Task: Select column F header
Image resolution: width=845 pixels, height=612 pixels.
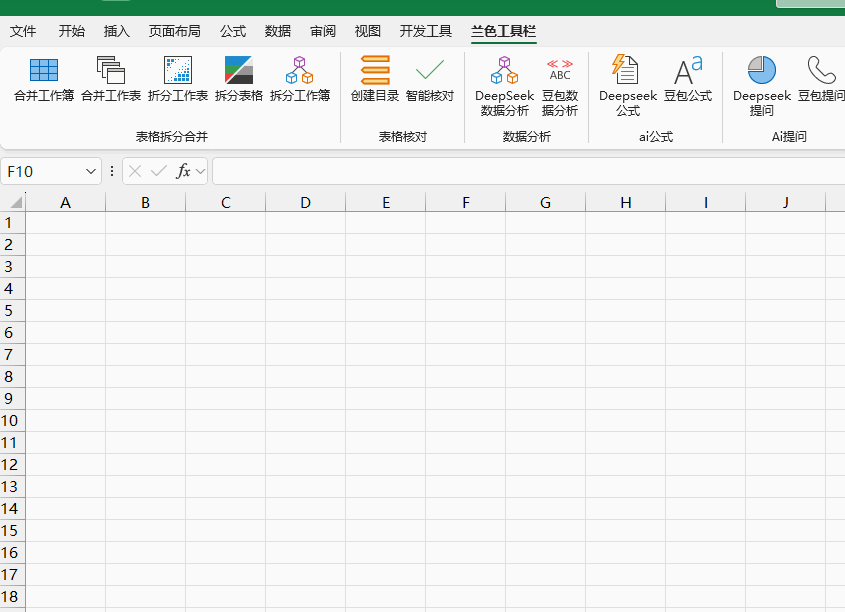Action: click(466, 203)
